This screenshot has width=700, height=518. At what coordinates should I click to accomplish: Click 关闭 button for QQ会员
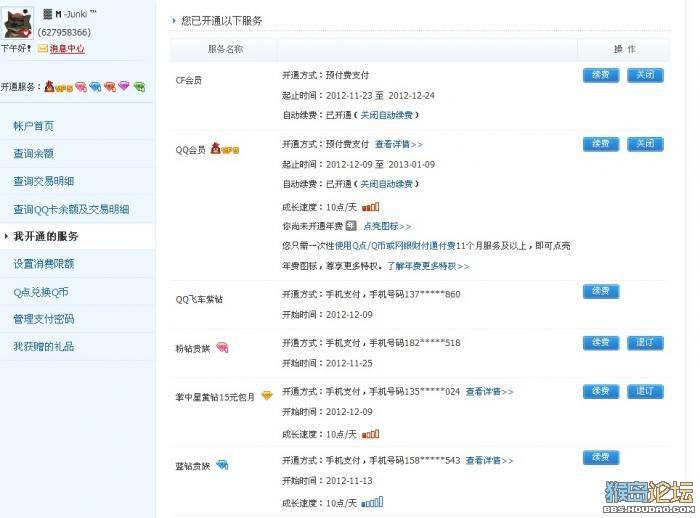click(645, 144)
